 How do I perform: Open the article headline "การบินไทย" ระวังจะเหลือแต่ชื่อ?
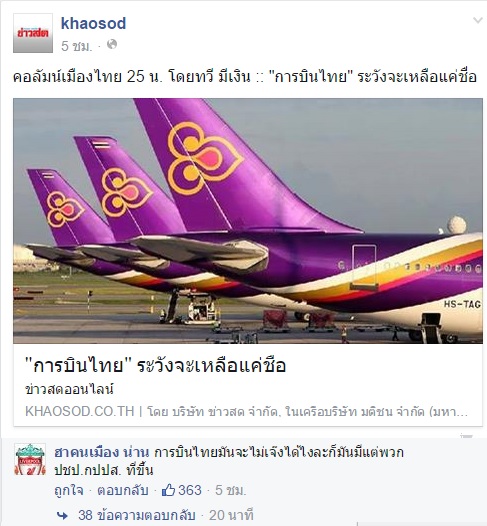156,365
